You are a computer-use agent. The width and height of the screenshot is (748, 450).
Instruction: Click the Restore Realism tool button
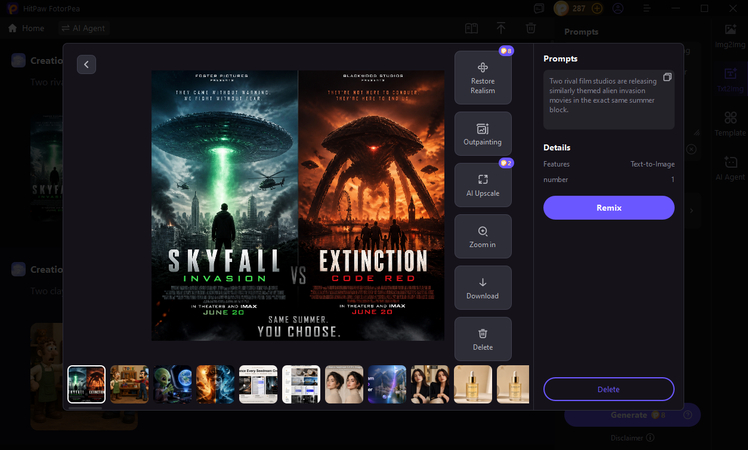[x=483, y=78]
